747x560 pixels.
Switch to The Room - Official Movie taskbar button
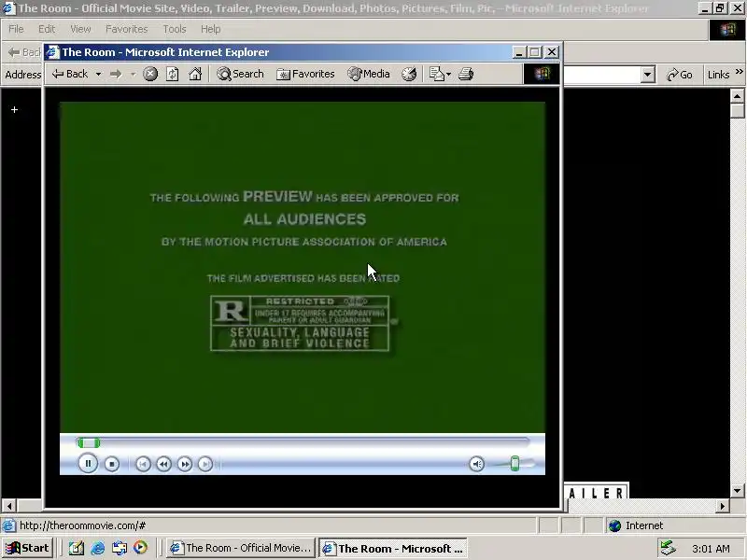(241, 548)
